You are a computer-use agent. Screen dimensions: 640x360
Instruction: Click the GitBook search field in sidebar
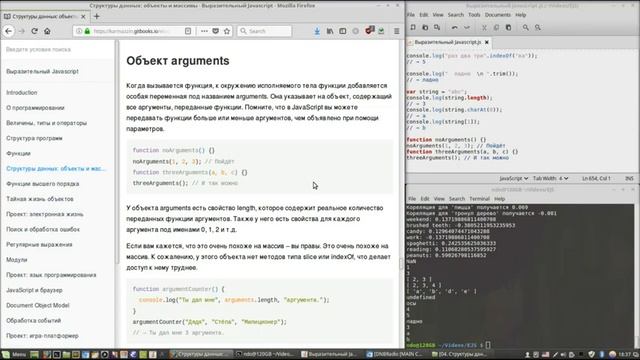click(57, 49)
